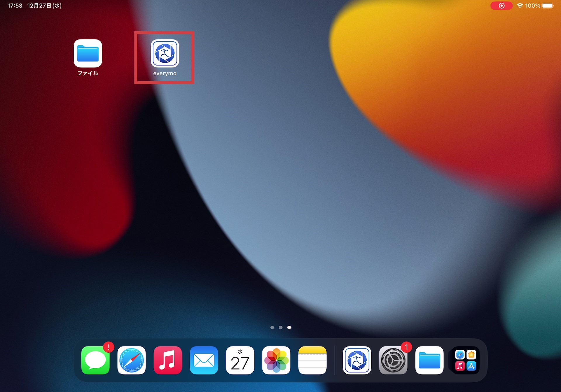Open Calendar showing 27 in dock
The image size is (561, 392).
point(240,360)
